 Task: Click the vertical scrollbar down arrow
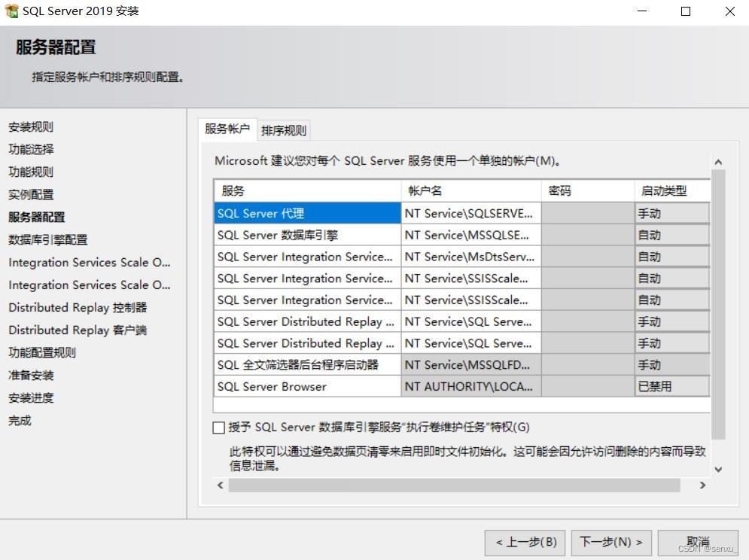tap(718, 470)
